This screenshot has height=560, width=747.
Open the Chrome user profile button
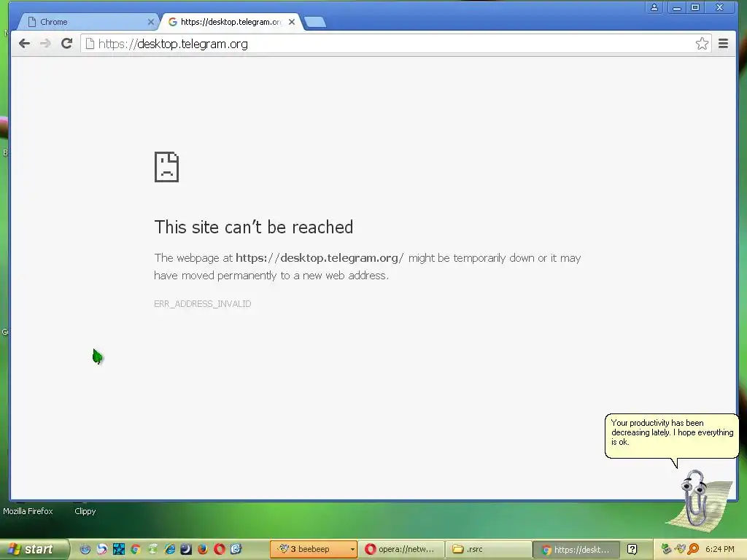pyautogui.click(x=654, y=7)
